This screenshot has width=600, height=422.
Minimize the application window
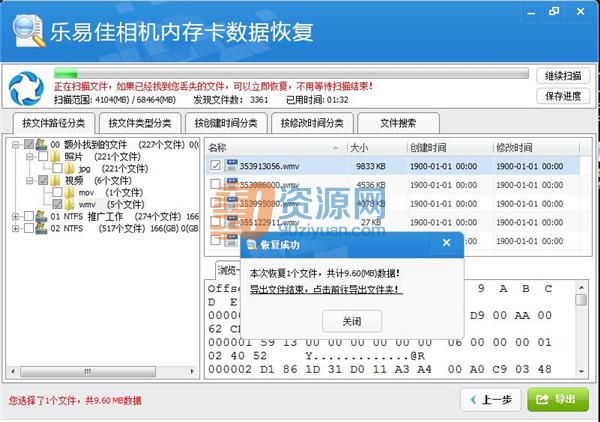(x=531, y=12)
